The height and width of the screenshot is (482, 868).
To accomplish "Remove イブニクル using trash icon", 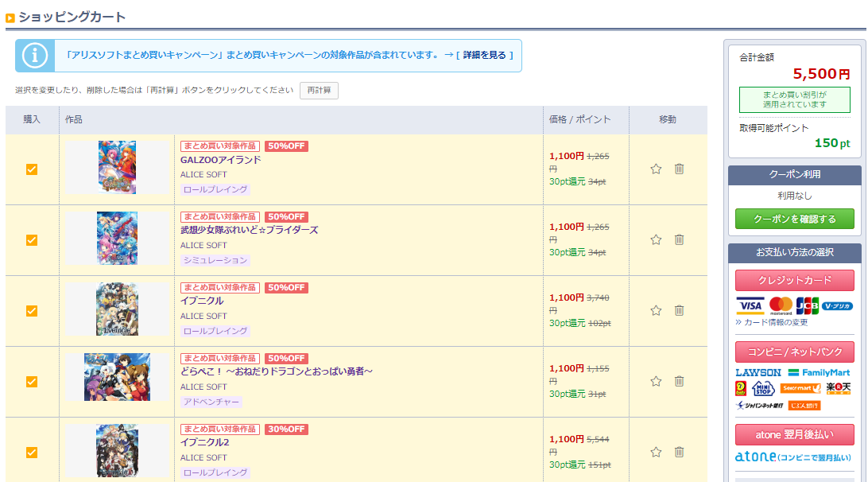I will (x=680, y=311).
